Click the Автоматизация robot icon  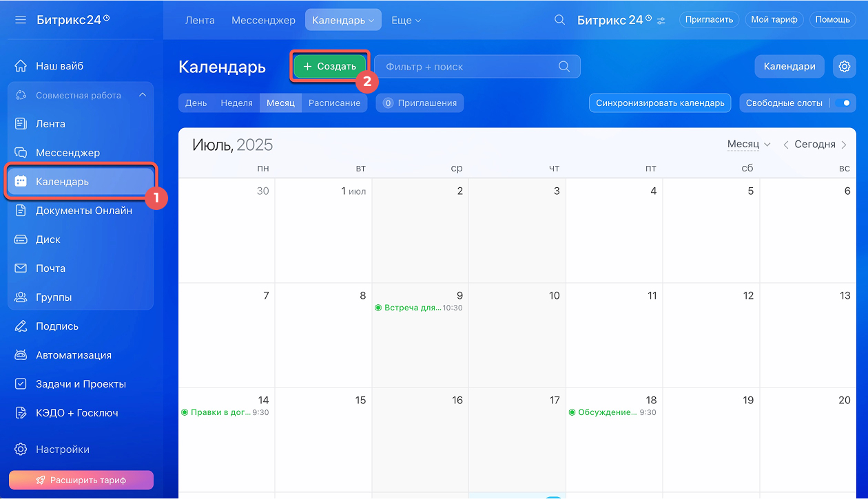point(21,355)
